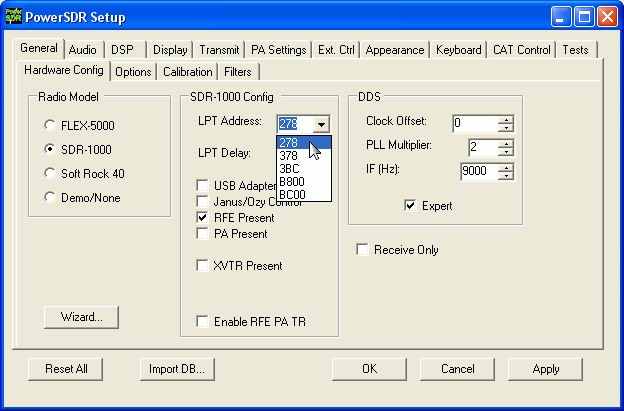Switch to the Appearance tab
Screen dimensions: 624x411
(395, 50)
